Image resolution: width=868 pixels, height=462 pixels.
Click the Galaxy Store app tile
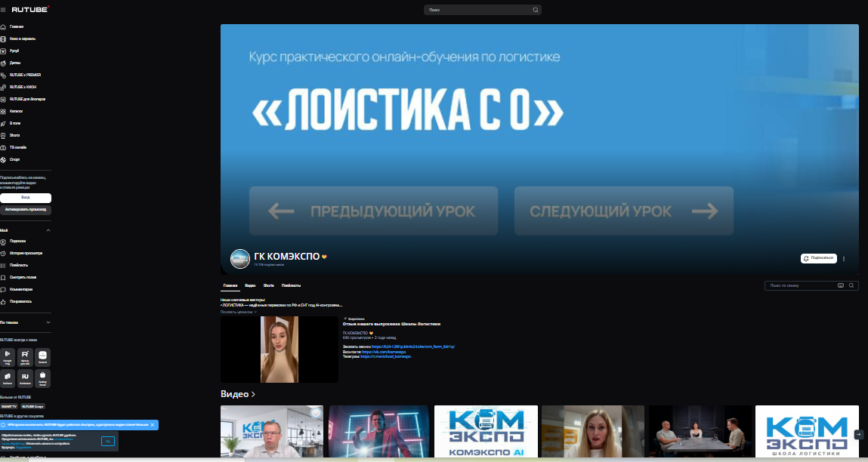[x=42, y=378]
